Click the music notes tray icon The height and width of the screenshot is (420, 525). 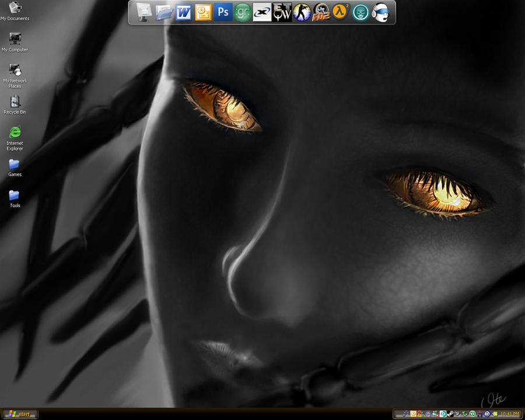(x=405, y=414)
